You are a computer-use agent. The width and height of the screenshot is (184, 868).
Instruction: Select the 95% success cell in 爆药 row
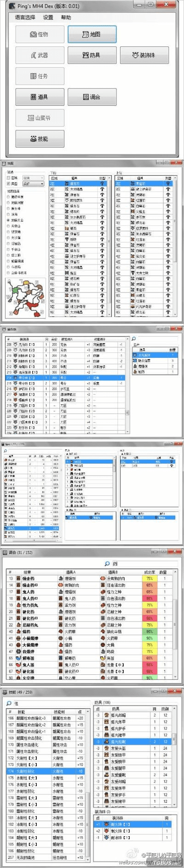click(150, 632)
